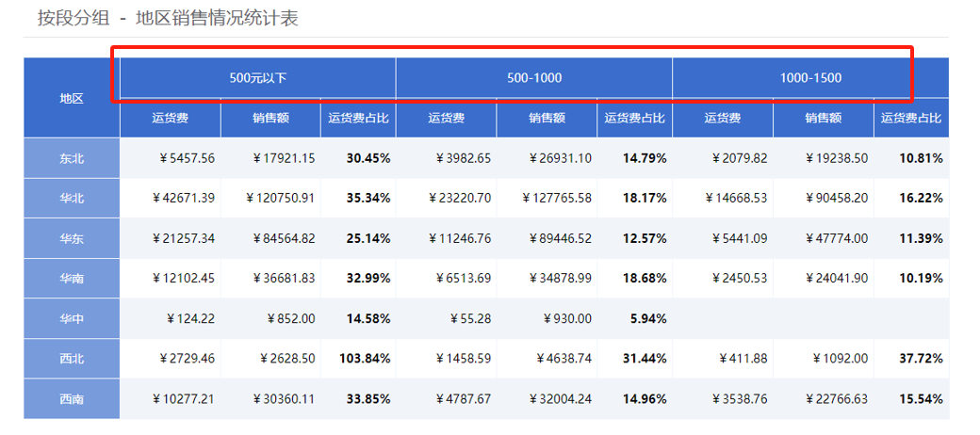Click the 华北 region row label
The height and width of the screenshot is (435, 980).
point(72,199)
